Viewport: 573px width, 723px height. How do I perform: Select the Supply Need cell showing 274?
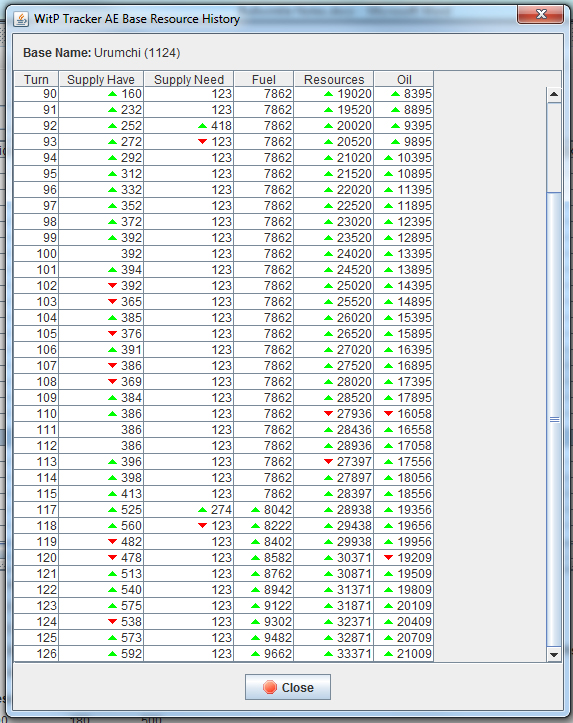[189, 510]
